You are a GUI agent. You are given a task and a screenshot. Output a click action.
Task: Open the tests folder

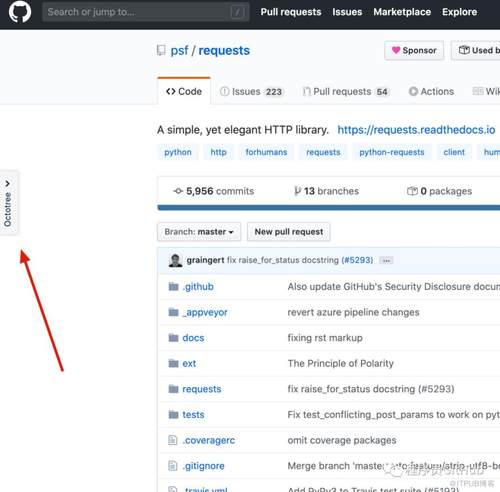click(x=193, y=415)
